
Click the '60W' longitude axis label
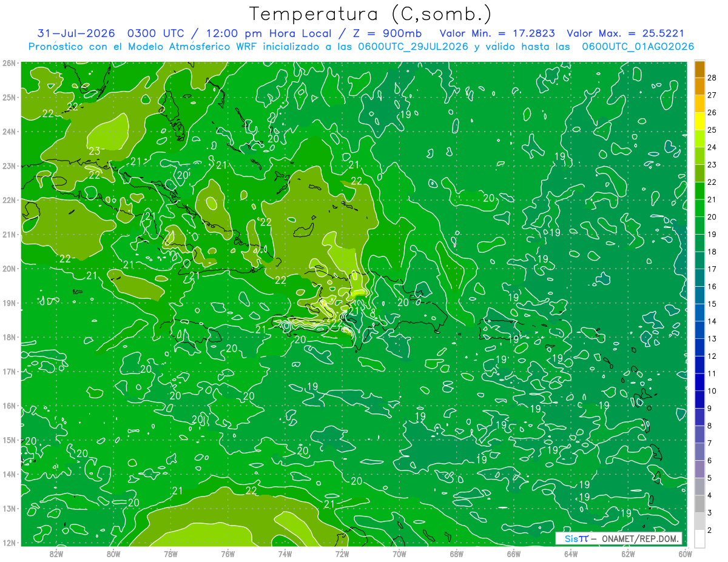pos(685,553)
